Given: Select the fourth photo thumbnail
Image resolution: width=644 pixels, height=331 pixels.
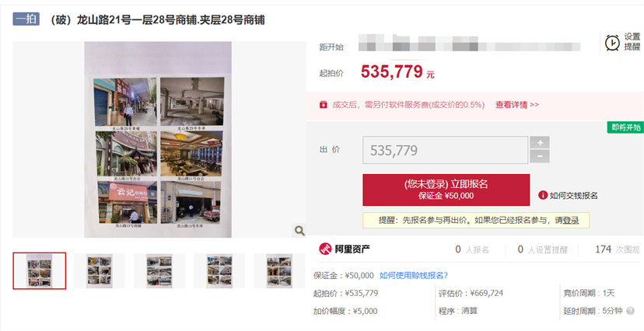Looking at the screenshot, I should coord(219,270).
